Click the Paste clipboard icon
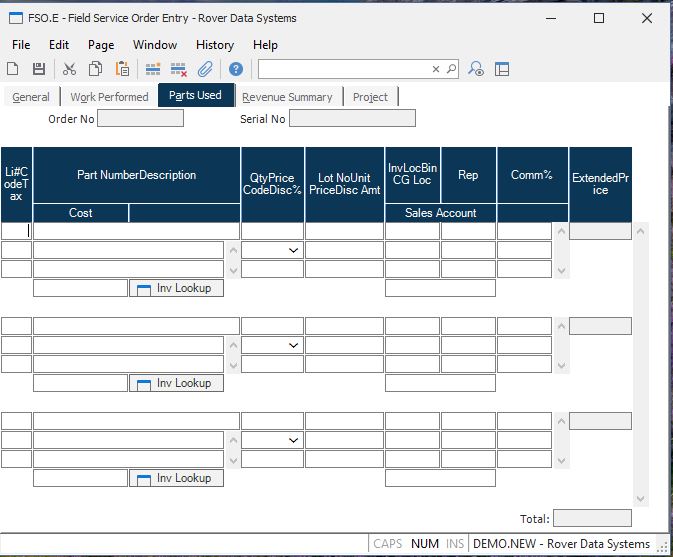This screenshot has height=557, width=673. point(122,69)
